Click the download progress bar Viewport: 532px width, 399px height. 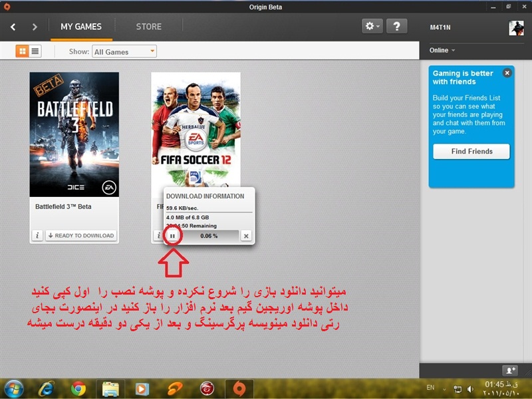tap(209, 235)
